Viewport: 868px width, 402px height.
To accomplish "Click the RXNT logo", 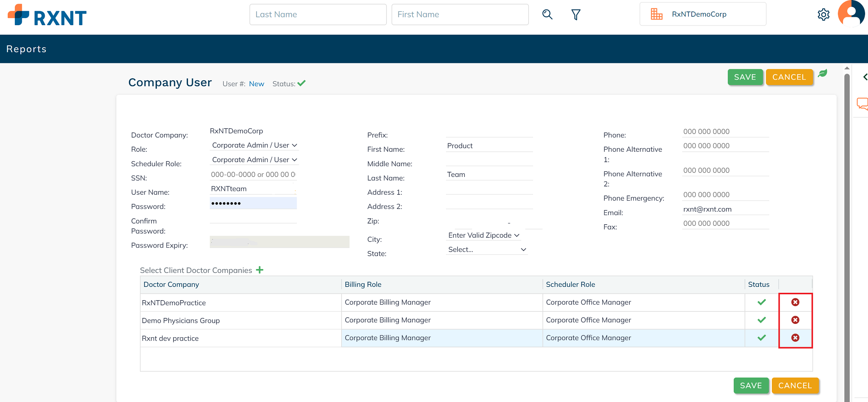I will tap(47, 15).
